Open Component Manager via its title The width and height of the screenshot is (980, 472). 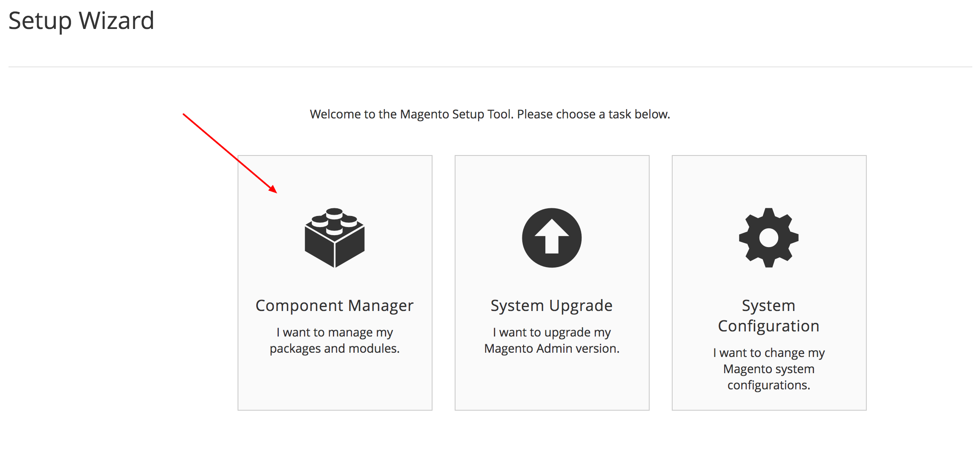(x=335, y=305)
